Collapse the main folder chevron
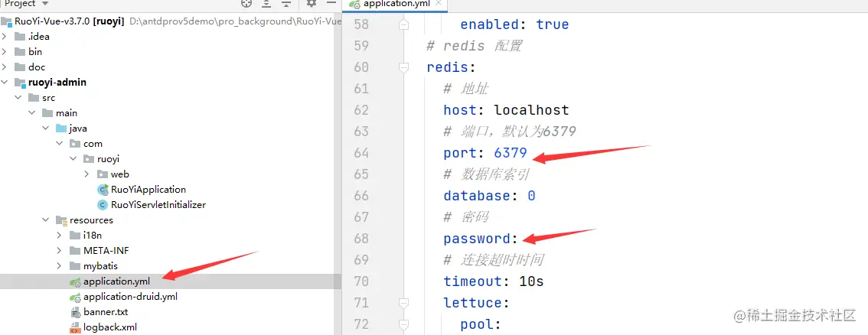Image resolution: width=868 pixels, height=335 pixels. 33,113
